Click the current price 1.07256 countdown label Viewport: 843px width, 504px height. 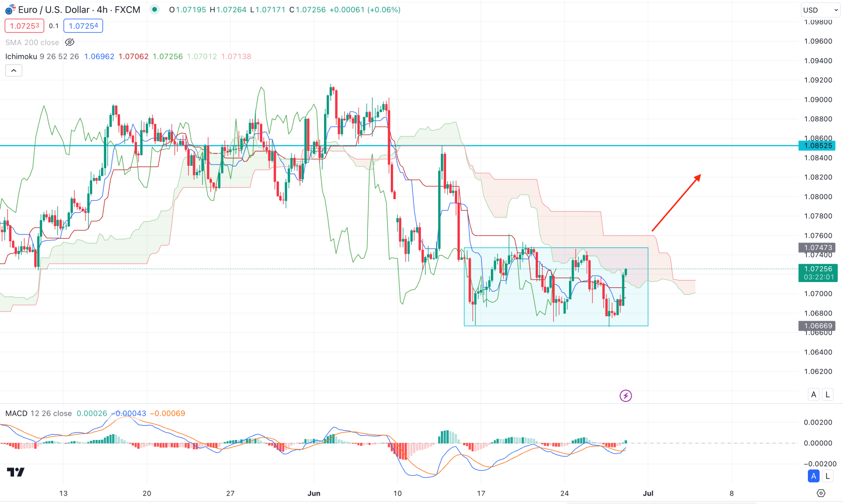pyautogui.click(x=818, y=273)
